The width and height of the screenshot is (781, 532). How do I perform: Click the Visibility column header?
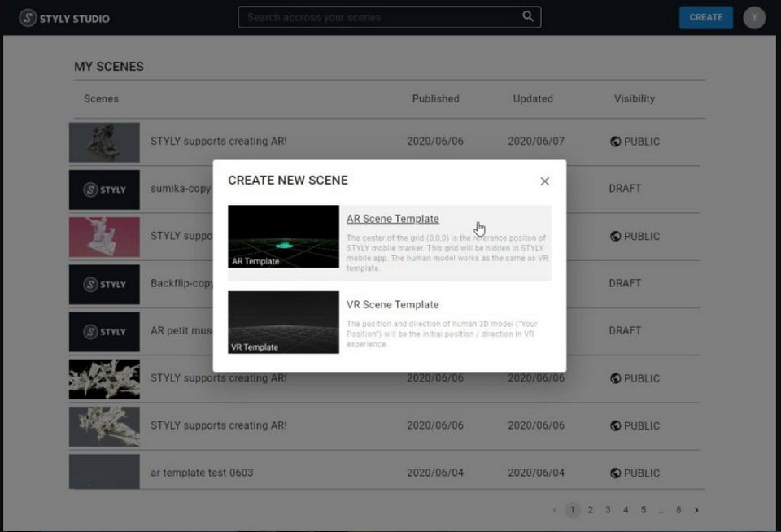[x=634, y=98]
